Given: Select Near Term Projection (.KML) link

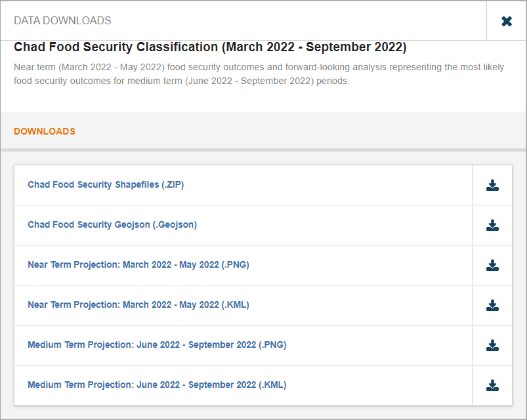Looking at the screenshot, I should click(138, 305).
